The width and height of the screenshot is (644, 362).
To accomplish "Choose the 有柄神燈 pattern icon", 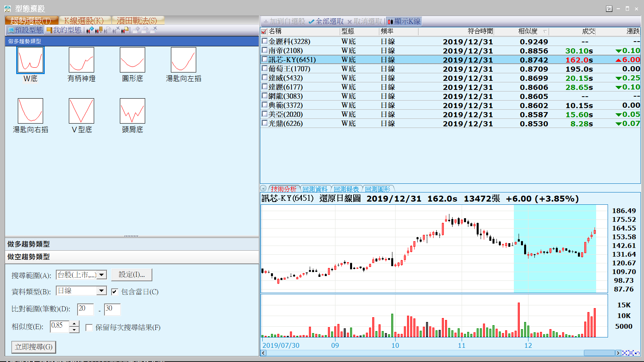I will pos(81,60).
